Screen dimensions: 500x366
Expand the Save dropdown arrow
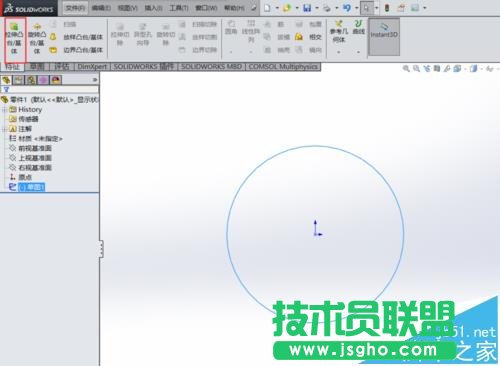pyautogui.click(x=317, y=8)
